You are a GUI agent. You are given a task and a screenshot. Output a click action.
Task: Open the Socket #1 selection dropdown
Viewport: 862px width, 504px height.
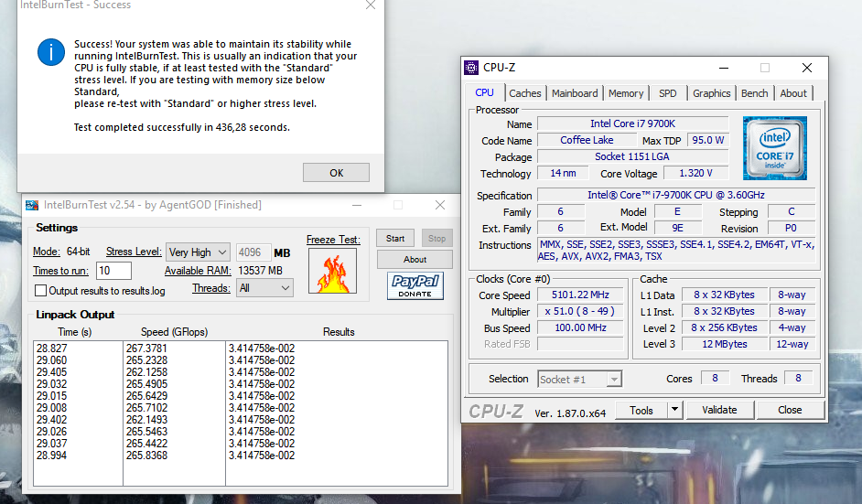point(579,380)
